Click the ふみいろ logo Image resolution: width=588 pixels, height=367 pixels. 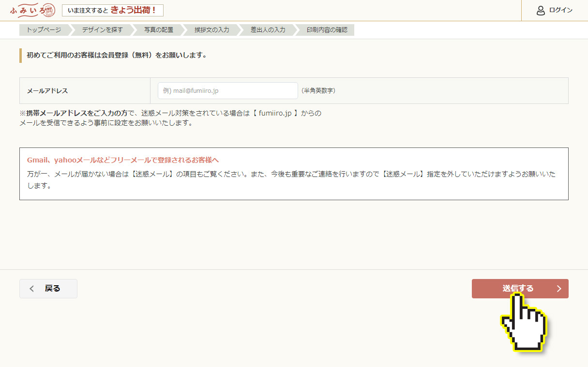click(32, 10)
